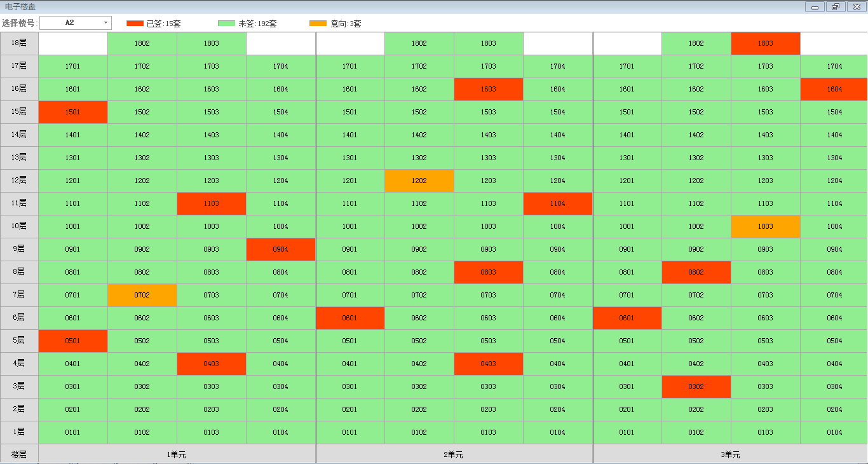The height and width of the screenshot is (464, 868).
Task: Select orange room 0702 in 1单元
Action: click(142, 295)
